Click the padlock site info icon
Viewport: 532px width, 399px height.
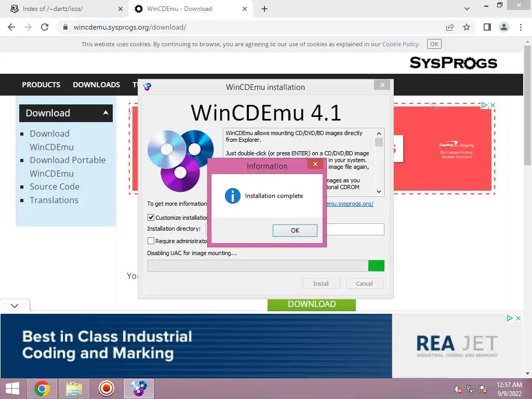(65, 27)
